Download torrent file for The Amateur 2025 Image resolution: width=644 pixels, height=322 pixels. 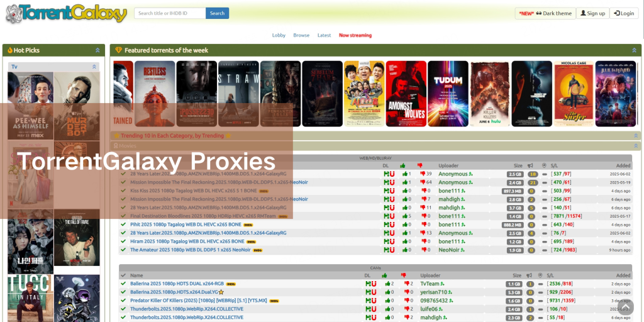pyautogui.click(x=386, y=250)
